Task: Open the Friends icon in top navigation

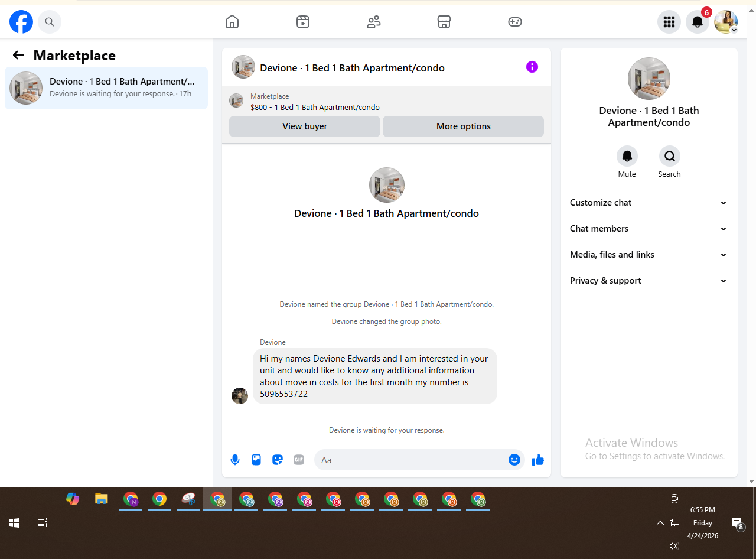Action: tap(374, 22)
